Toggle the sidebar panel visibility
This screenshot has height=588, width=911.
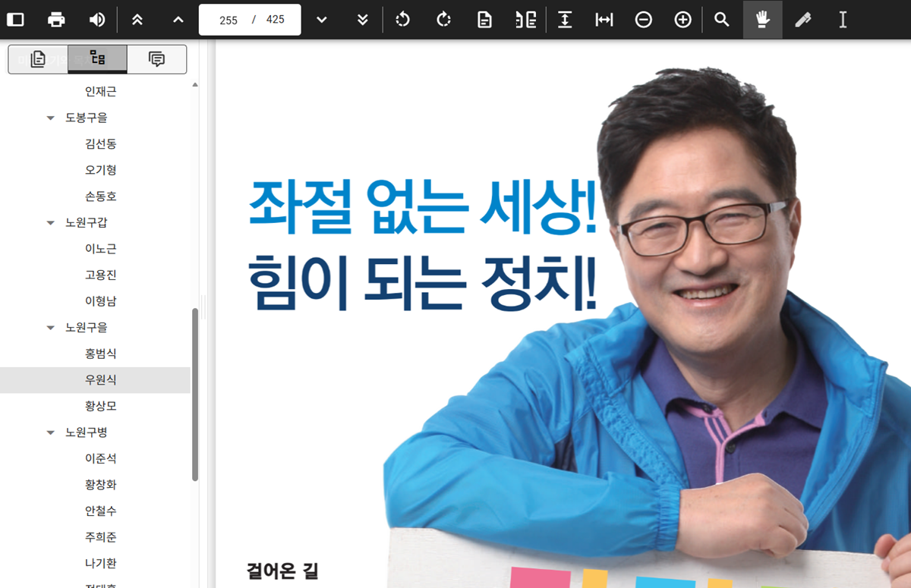pyautogui.click(x=14, y=20)
